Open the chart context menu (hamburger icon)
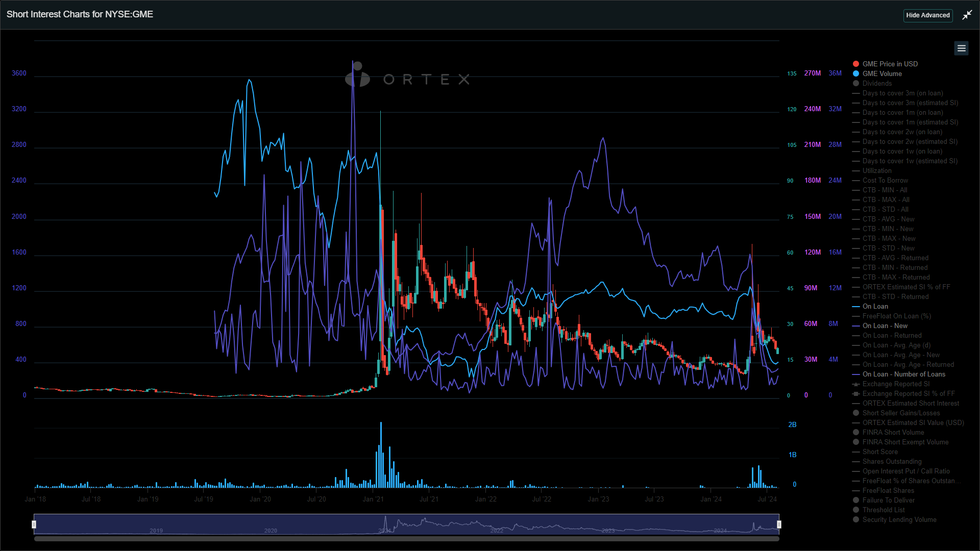The image size is (980, 551). click(961, 48)
